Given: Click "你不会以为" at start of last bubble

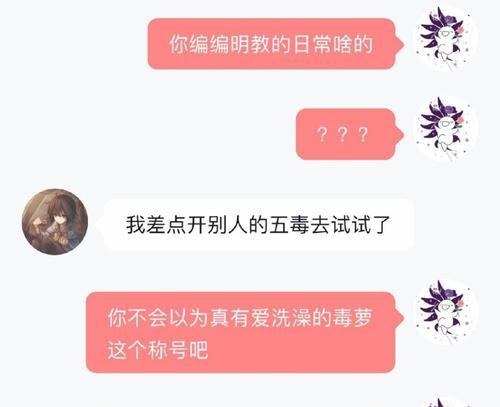Looking at the screenshot, I should coord(158,318).
